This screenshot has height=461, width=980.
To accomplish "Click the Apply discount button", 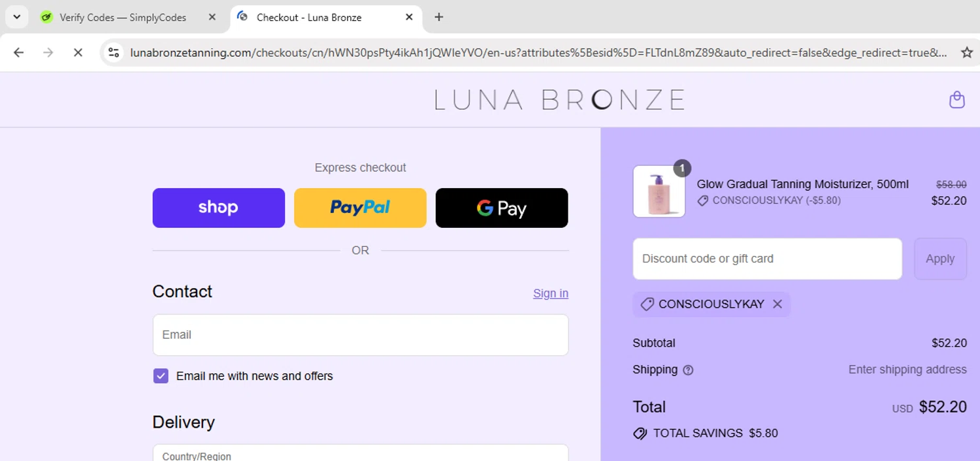I will (x=940, y=259).
